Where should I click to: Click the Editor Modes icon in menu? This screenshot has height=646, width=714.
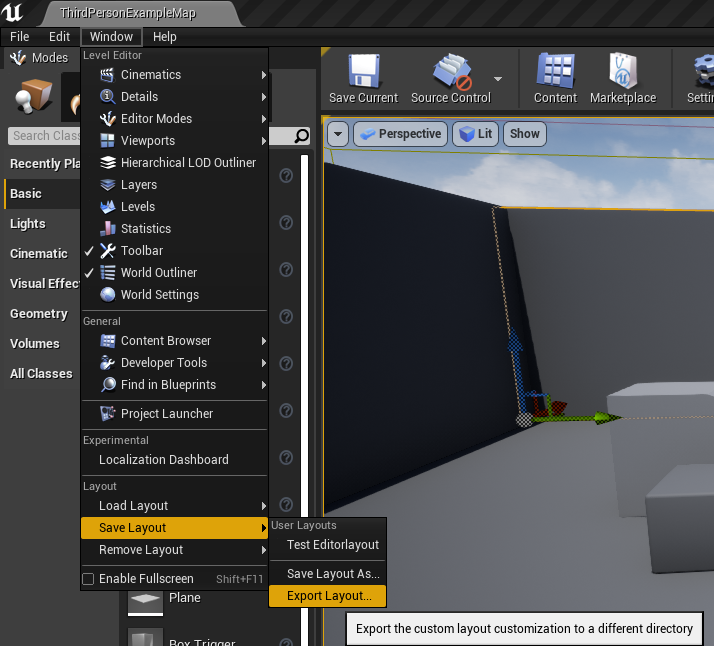[x=107, y=119]
